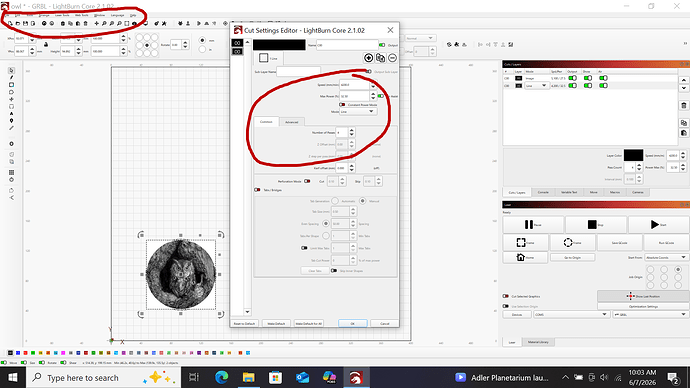Click the Save floppy disk icon
The height and width of the screenshot is (388, 690).
tap(26, 23)
